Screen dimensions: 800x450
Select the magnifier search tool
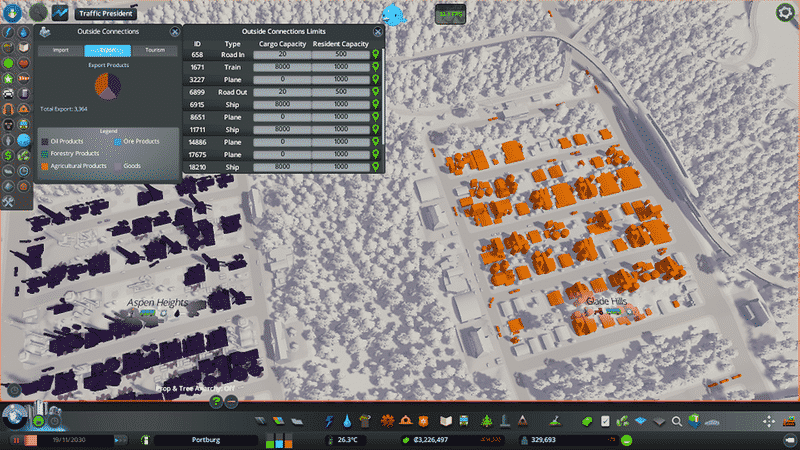click(x=677, y=422)
